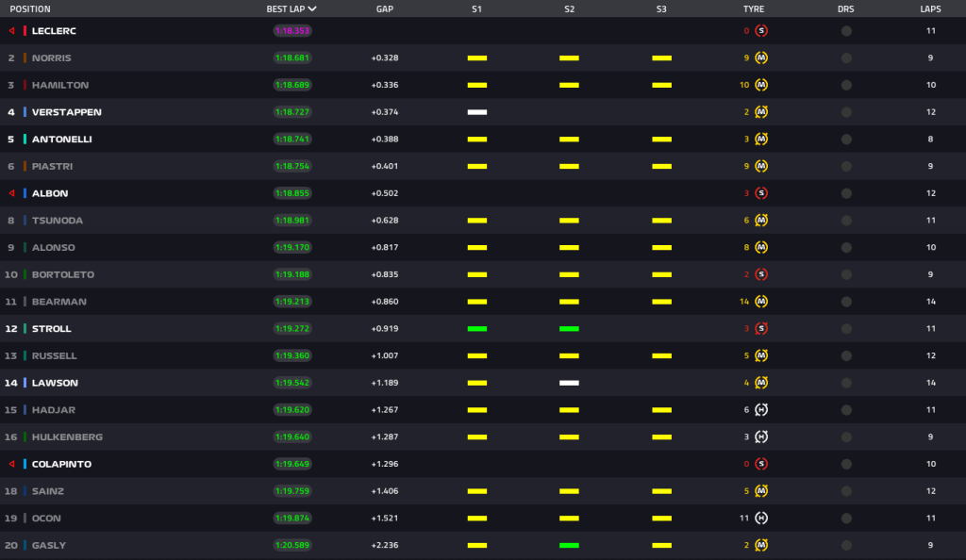Click Stroll's green S1 sector bar

click(476, 329)
